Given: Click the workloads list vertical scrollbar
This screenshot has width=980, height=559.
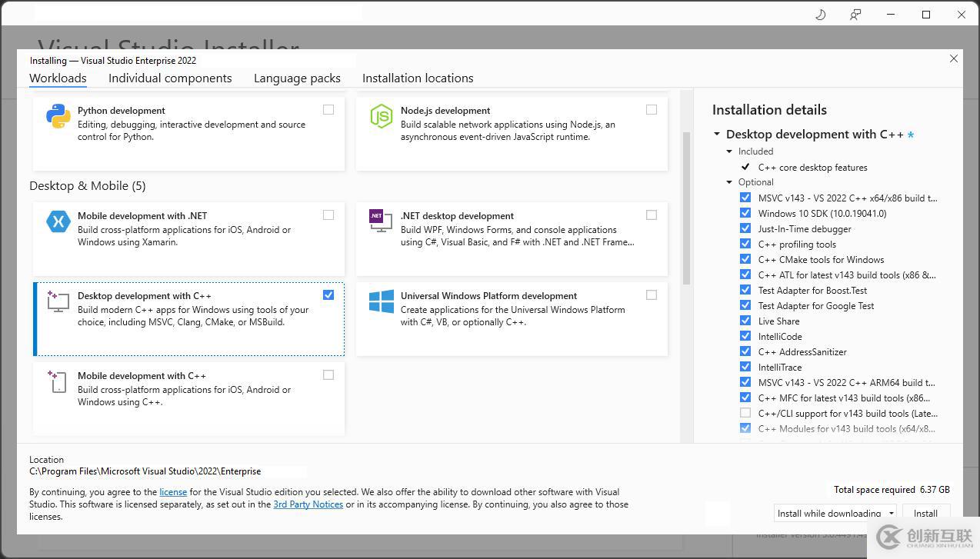Looking at the screenshot, I should (686, 208).
